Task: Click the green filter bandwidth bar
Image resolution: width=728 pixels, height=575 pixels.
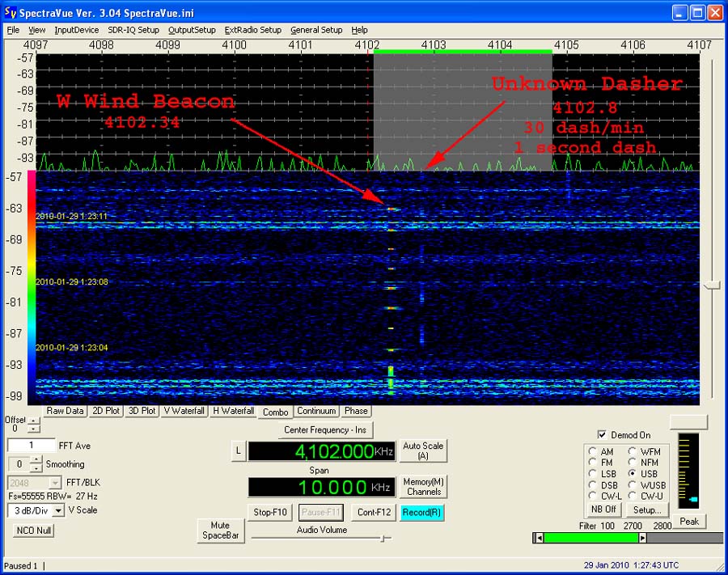Action: [x=591, y=538]
